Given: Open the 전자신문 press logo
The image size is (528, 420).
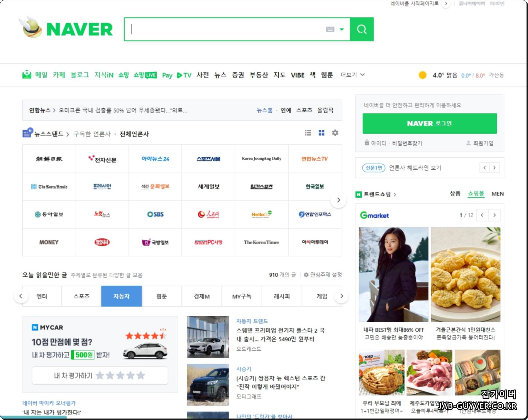Looking at the screenshot, I should (102, 159).
